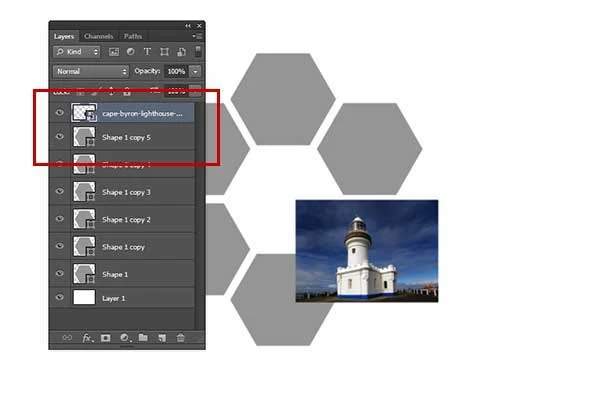Screen dimensions: 600x399
Task: Switch to the Channels tab
Action: [x=99, y=36]
